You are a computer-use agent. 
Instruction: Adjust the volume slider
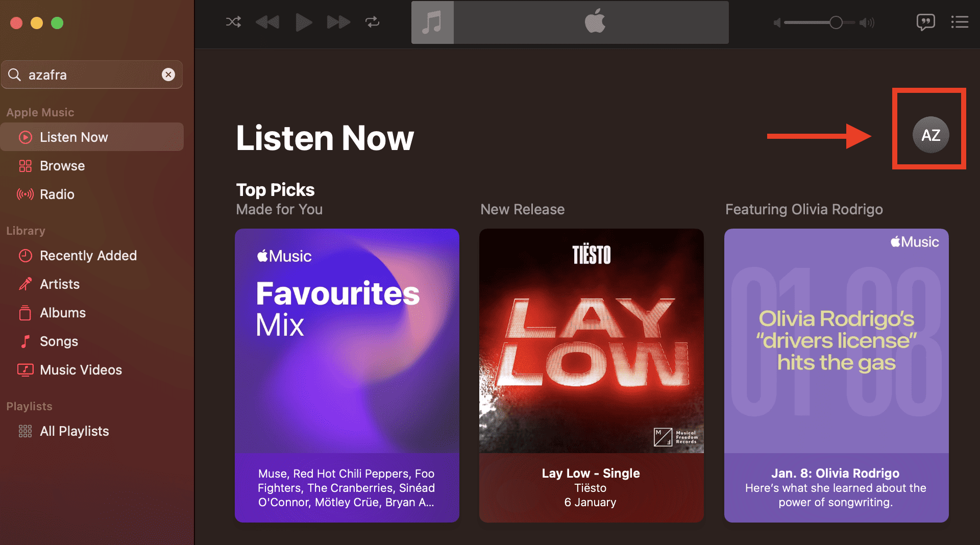pos(836,22)
